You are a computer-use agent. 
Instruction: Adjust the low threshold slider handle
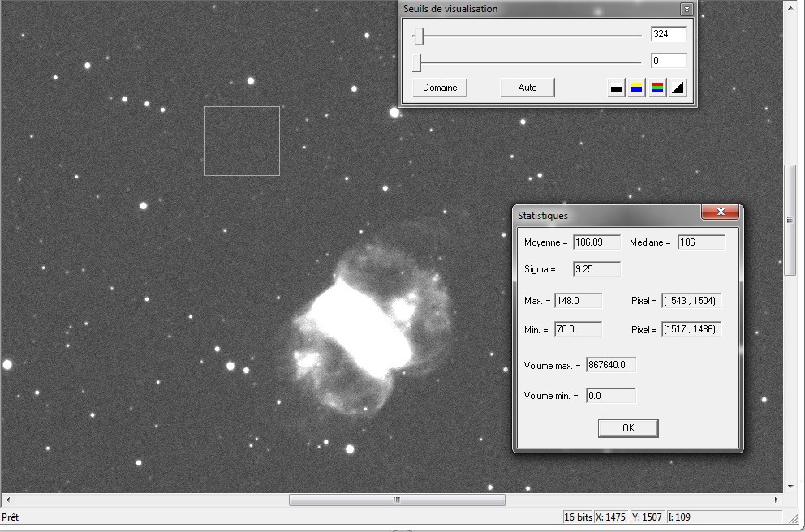tap(417, 62)
